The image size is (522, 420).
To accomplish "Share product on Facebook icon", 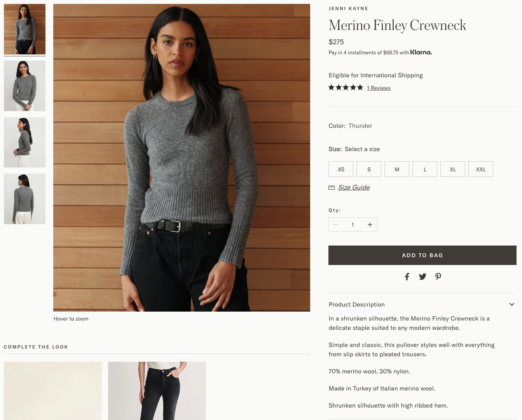I will click(x=407, y=277).
